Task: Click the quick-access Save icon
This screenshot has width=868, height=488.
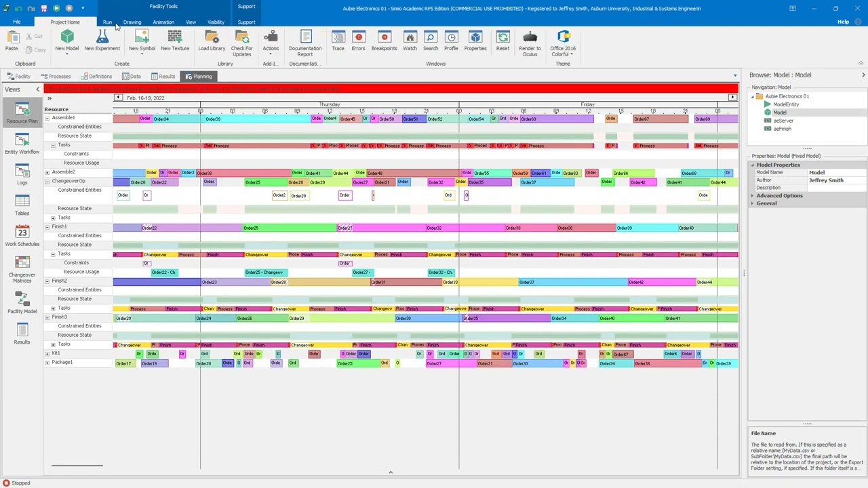Action: (44, 8)
